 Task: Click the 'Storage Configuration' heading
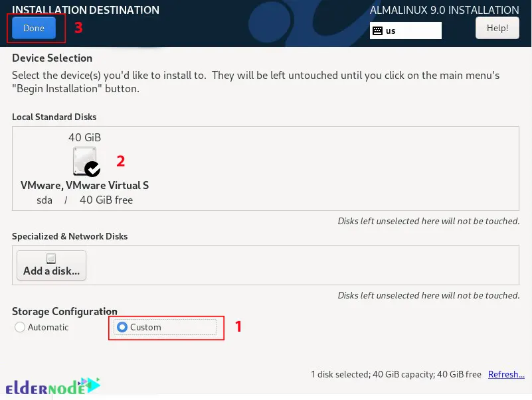(65, 311)
